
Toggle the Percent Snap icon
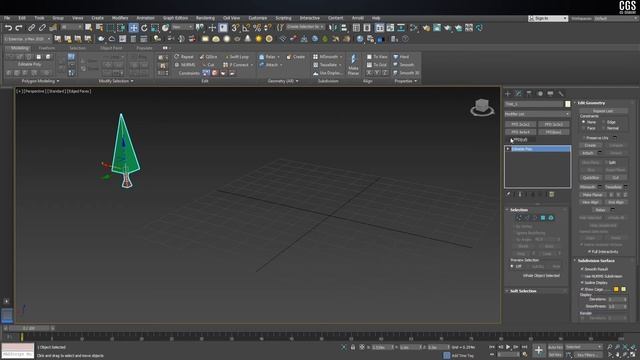(257, 28)
